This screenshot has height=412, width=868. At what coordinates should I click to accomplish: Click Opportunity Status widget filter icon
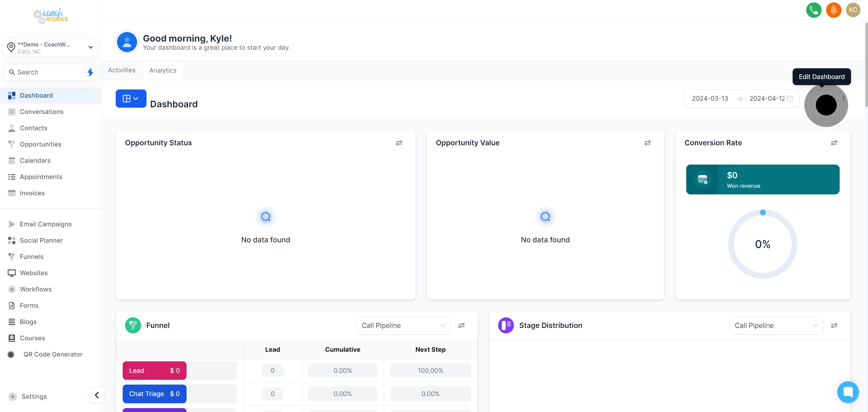(x=399, y=143)
